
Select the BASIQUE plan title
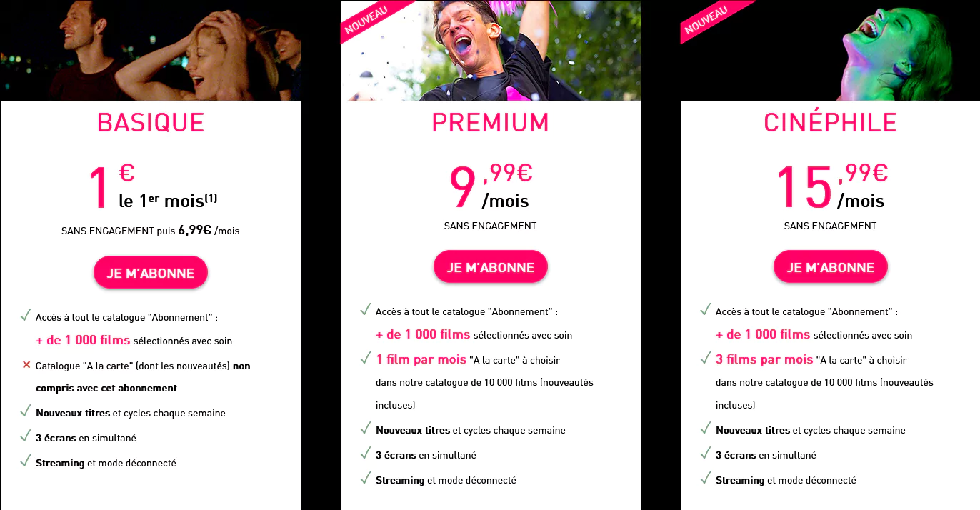click(151, 123)
